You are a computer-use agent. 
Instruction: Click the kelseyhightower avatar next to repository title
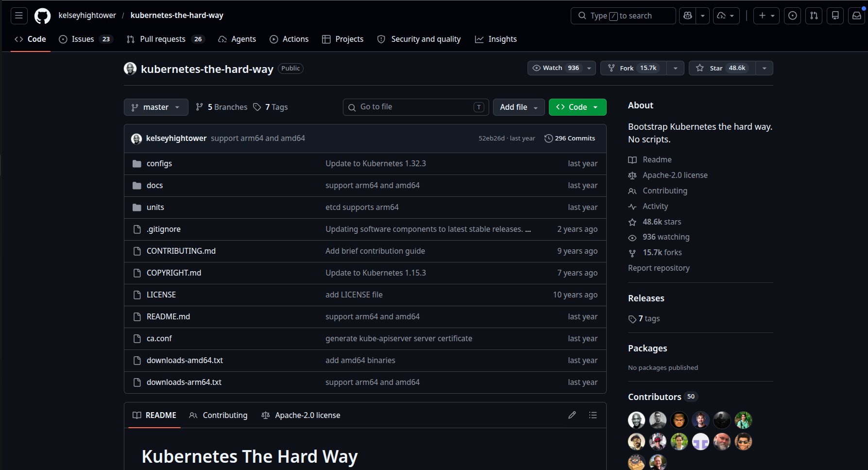tap(130, 69)
